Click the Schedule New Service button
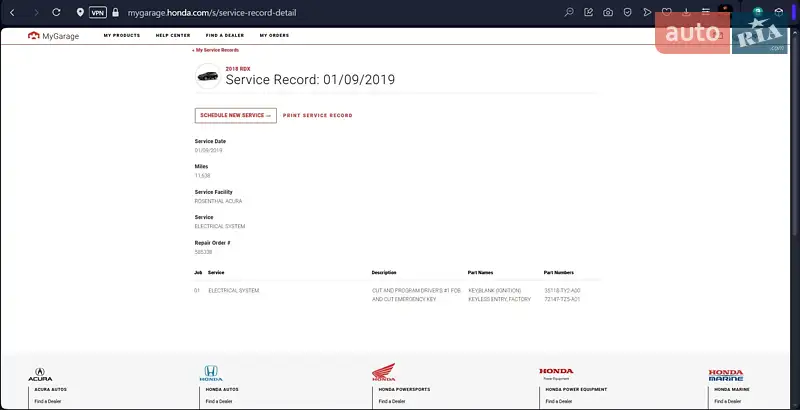 [235, 115]
